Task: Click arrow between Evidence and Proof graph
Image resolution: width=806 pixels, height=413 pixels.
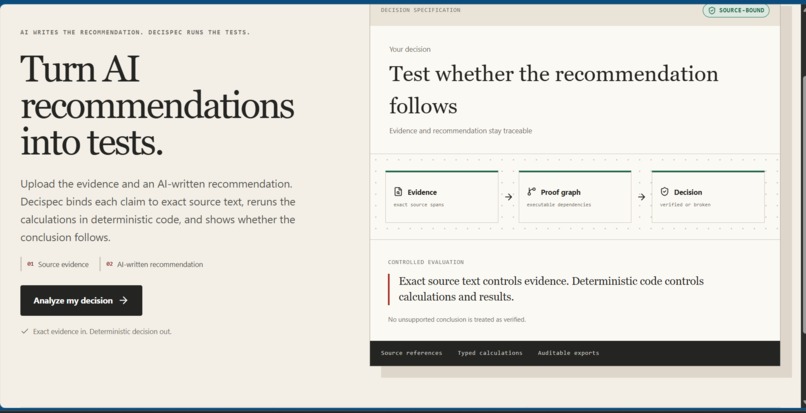Action: click(x=508, y=196)
